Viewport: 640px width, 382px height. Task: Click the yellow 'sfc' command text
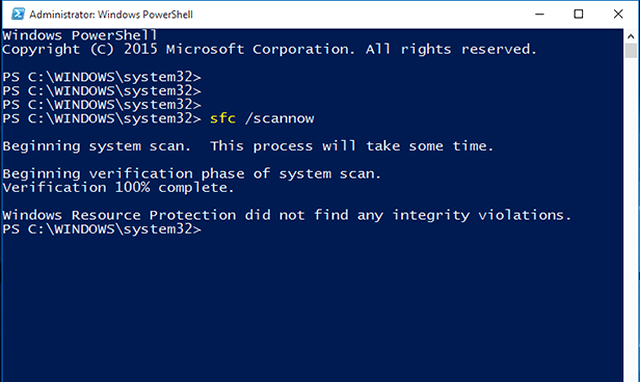click(x=222, y=118)
